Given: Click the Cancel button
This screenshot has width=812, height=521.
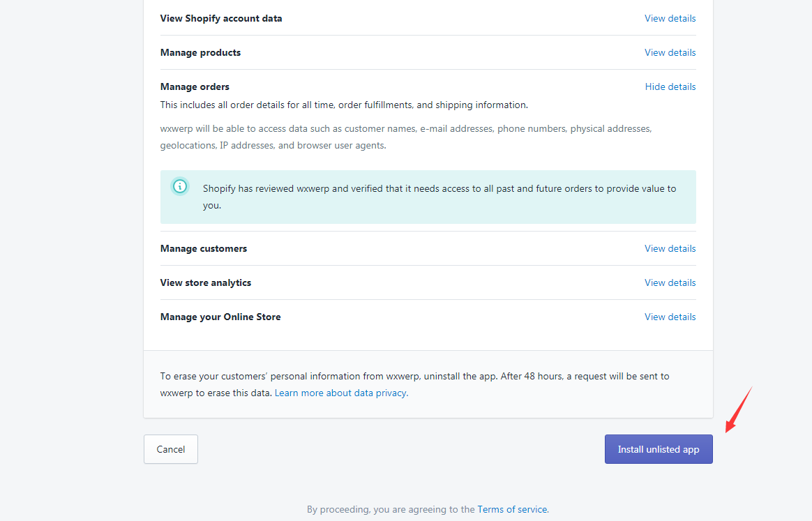Looking at the screenshot, I should pyautogui.click(x=171, y=449).
